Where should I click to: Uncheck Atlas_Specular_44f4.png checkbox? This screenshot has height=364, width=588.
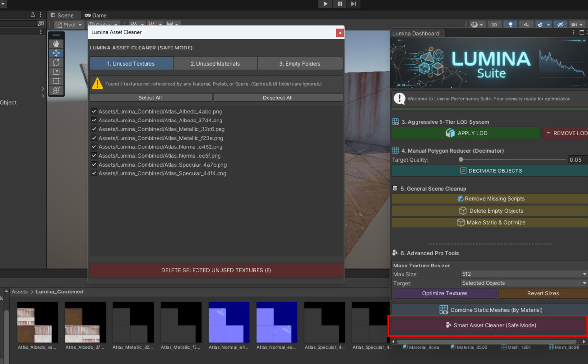94,173
